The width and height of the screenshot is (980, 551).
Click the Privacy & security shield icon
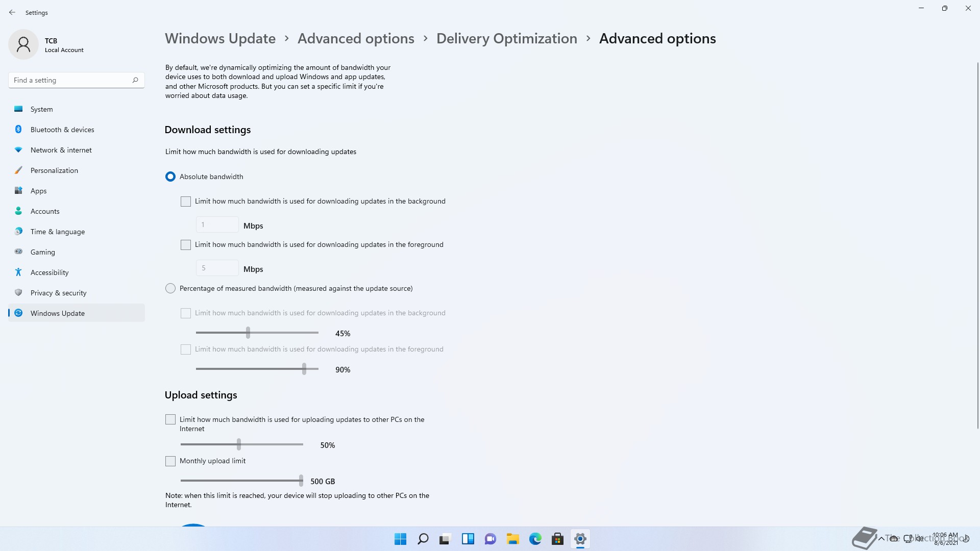pos(18,293)
